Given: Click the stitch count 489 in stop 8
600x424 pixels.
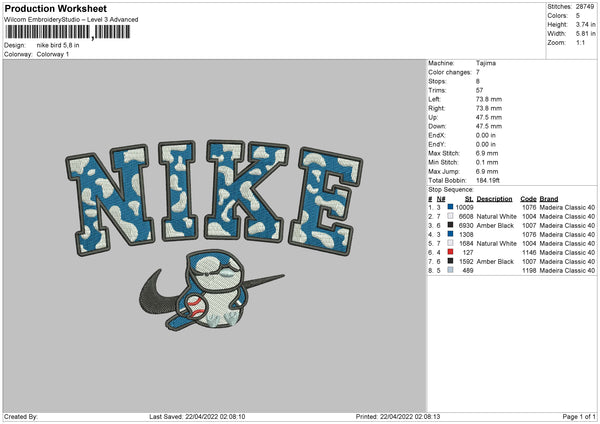Looking at the screenshot, I should 468,271.
